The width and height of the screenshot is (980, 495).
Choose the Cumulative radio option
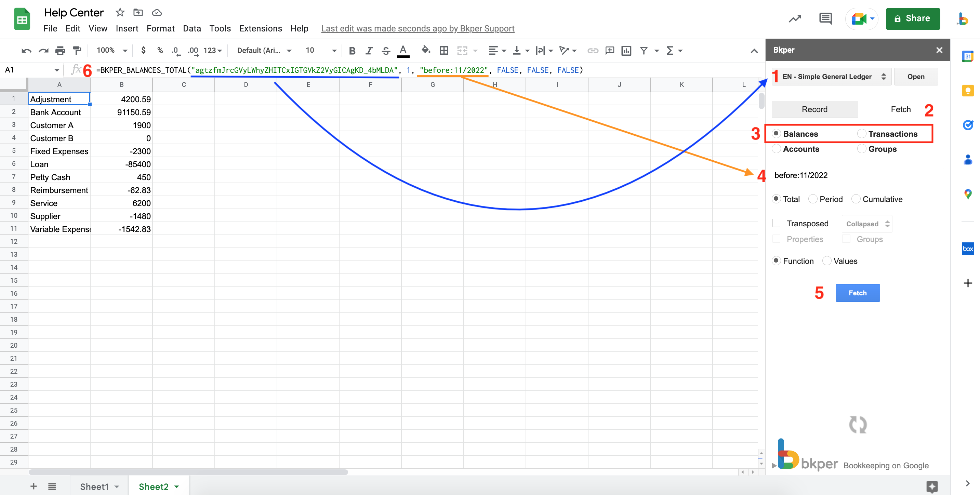(856, 199)
